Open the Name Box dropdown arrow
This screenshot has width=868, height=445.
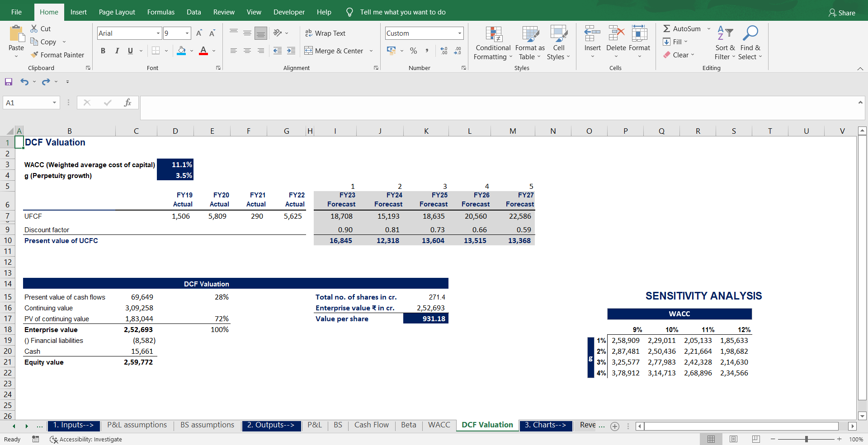coord(54,103)
